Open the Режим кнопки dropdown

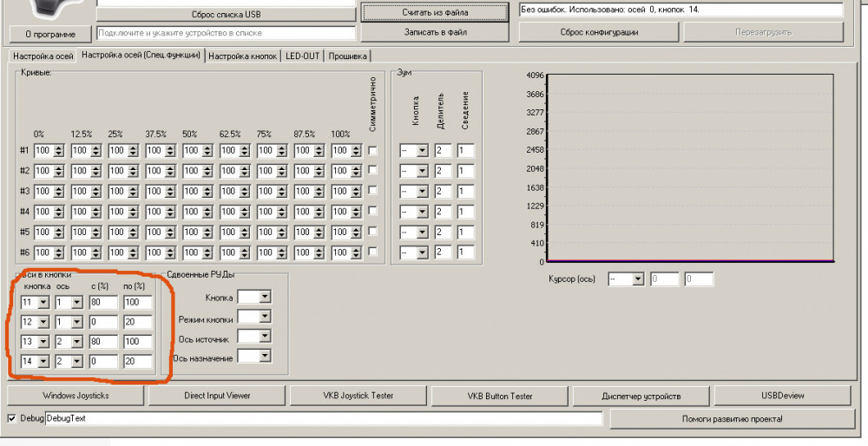(x=265, y=317)
